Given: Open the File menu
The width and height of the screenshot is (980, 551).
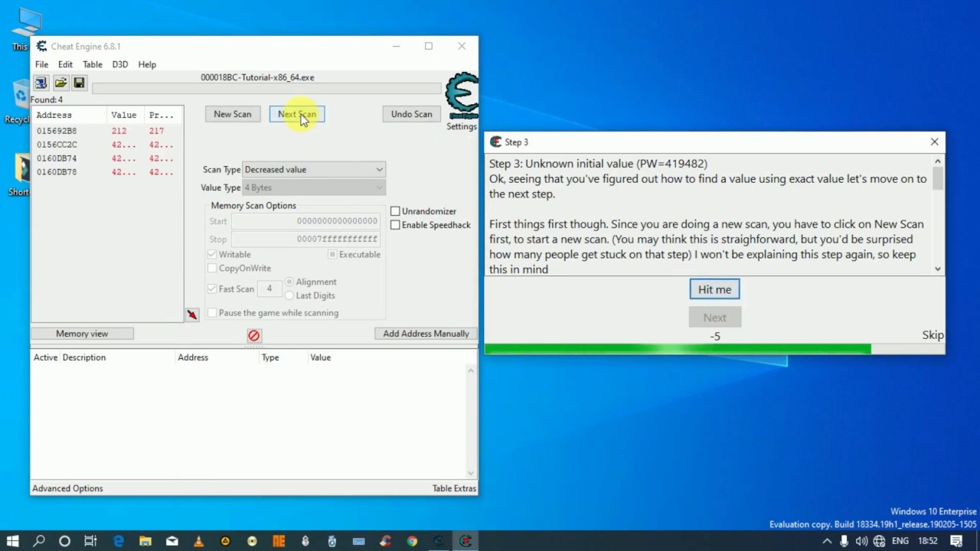Looking at the screenshot, I should pyautogui.click(x=41, y=64).
